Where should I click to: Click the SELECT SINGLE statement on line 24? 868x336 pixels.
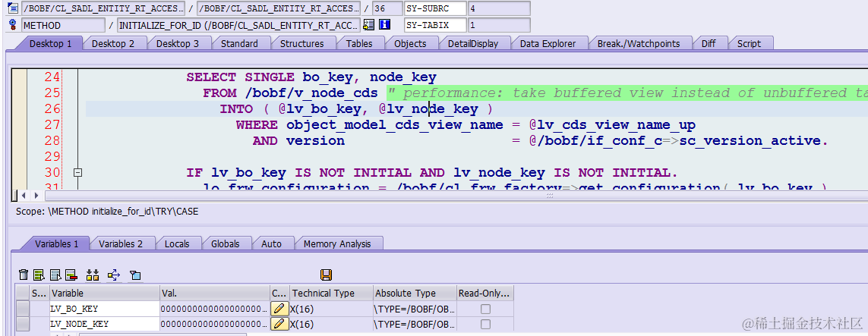pyautogui.click(x=311, y=77)
